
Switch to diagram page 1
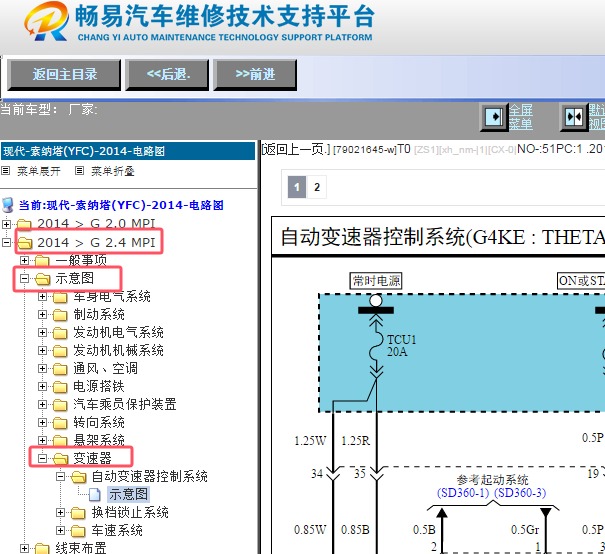tap(297, 187)
